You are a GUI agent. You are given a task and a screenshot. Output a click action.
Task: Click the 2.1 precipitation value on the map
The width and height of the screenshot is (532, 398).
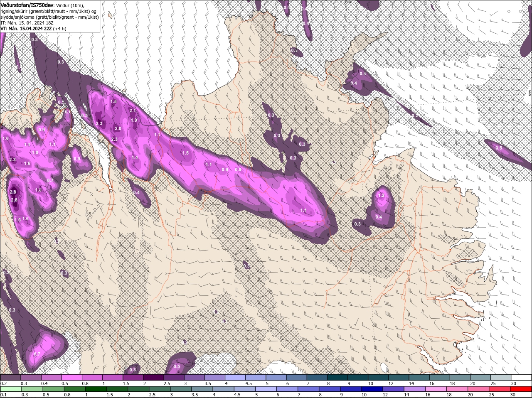[133, 111]
